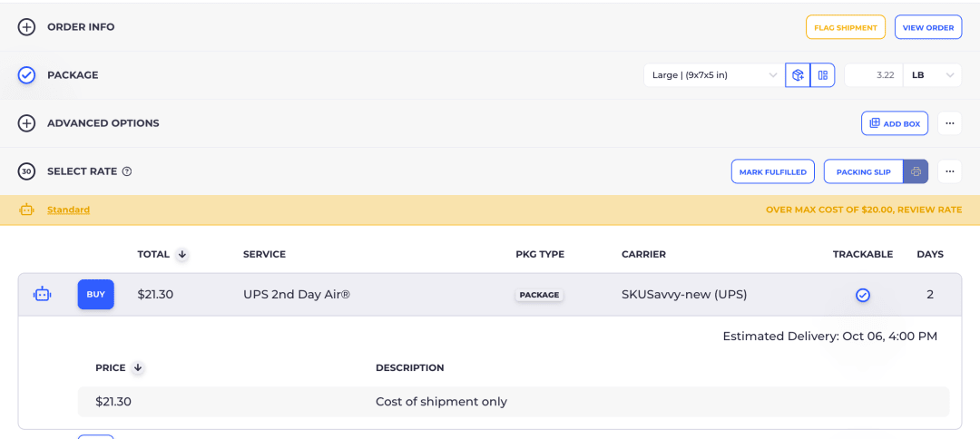
Task: Buy the UPS 2nd Day Air rate
Action: coord(95,294)
